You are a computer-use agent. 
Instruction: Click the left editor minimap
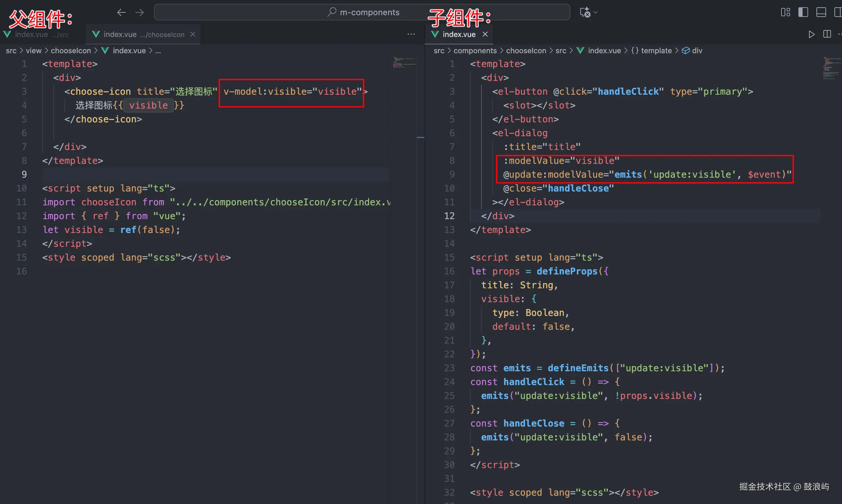(404, 63)
